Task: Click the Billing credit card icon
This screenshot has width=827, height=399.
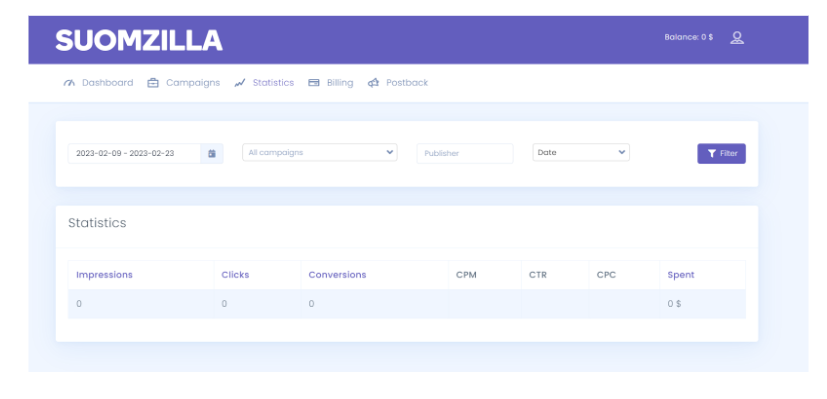Action: [x=314, y=83]
